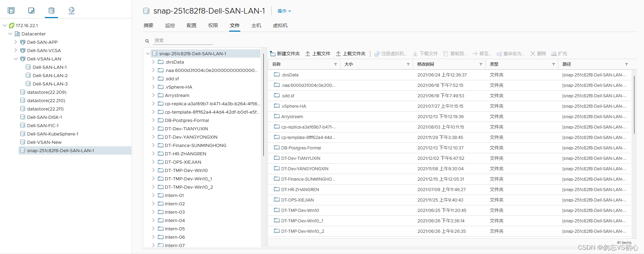Select Dell-SAN-KubeSphere-1 datastore in tree

pos(53,134)
